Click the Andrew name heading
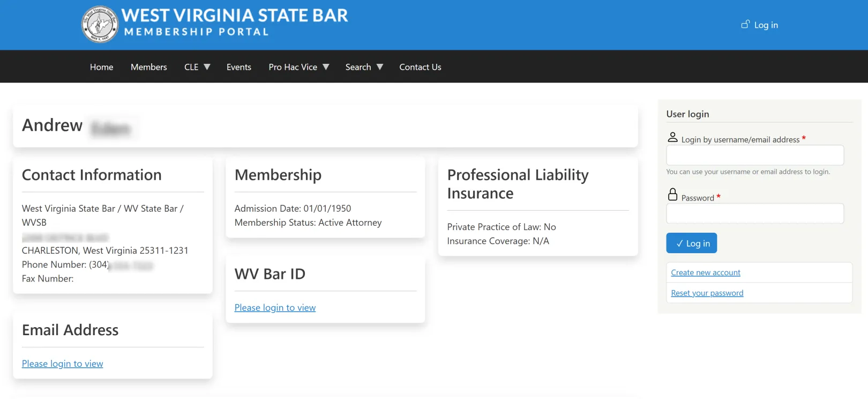 point(53,125)
